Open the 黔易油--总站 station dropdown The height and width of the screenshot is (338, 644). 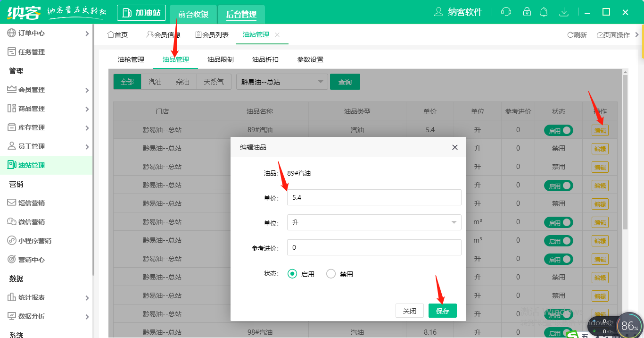pos(281,81)
